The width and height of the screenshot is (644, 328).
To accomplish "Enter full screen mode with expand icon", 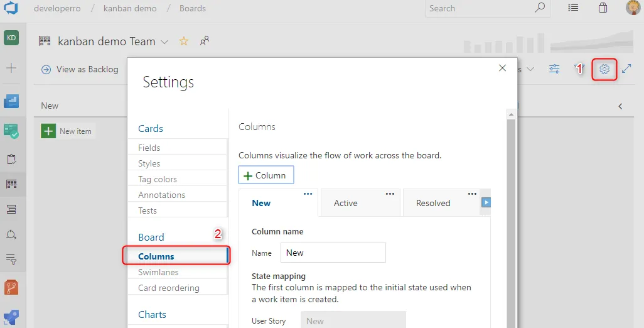I will pos(626,69).
